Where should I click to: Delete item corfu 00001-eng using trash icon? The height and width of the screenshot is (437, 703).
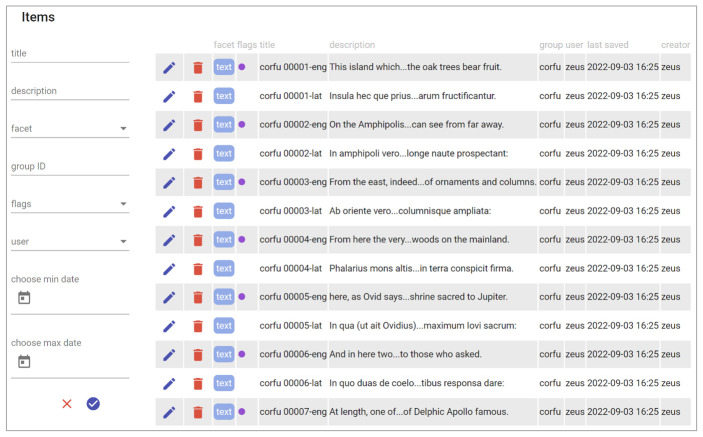[x=198, y=68]
